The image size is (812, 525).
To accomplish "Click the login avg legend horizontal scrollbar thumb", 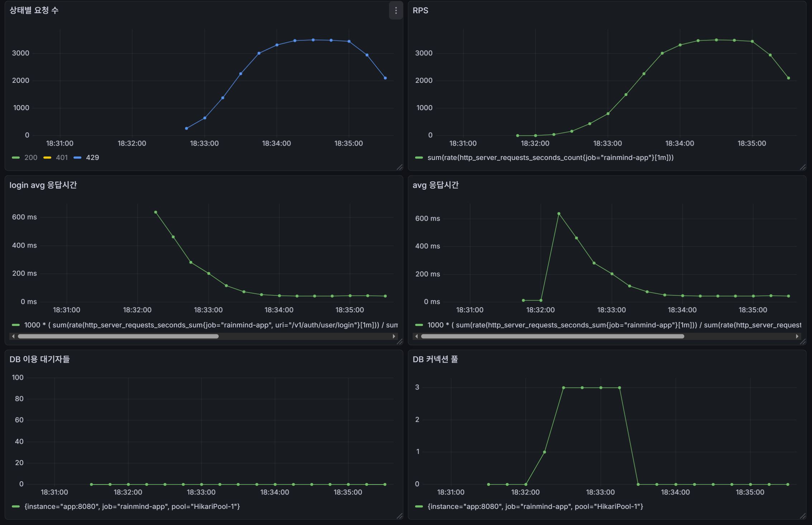I will click(118, 336).
